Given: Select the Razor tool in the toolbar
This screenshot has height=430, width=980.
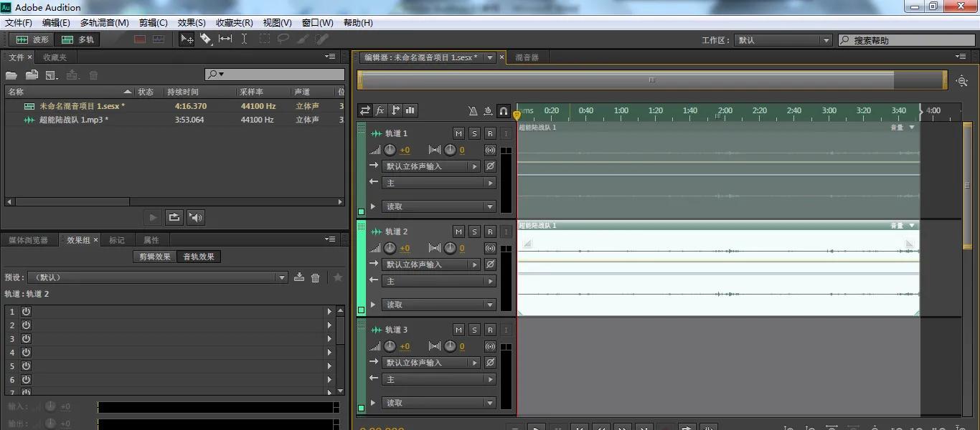Looking at the screenshot, I should 206,39.
